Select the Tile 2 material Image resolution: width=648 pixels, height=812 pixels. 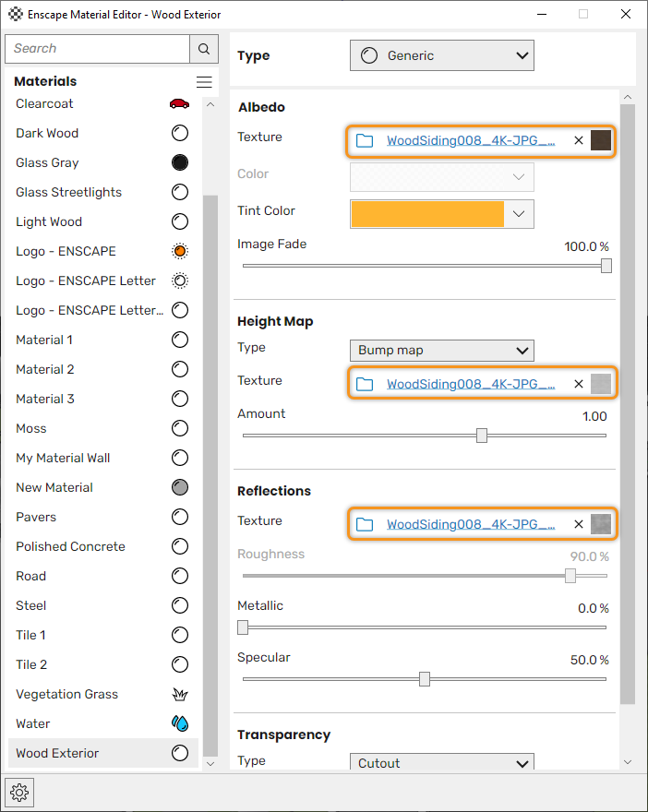pyautogui.click(x=103, y=664)
